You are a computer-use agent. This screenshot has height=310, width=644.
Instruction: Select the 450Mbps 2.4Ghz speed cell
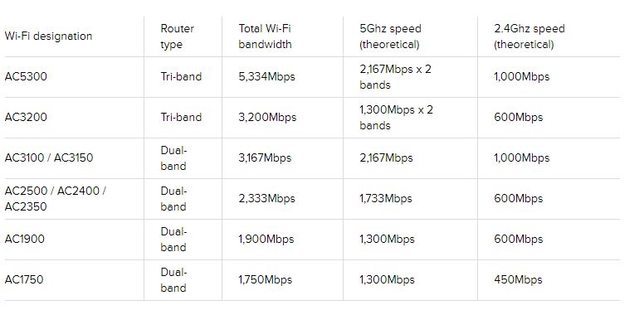[519, 279]
